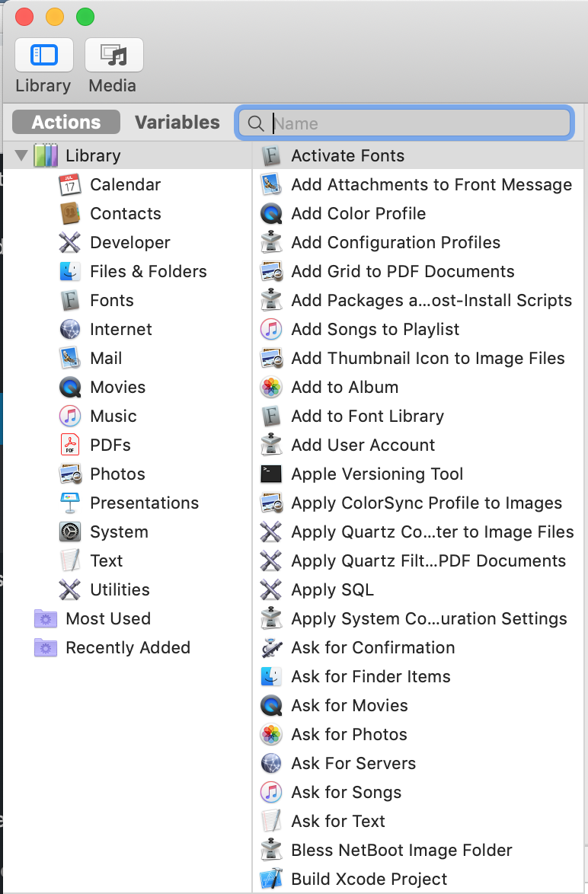
Task: Select the Most Used smart folder
Action: click(x=107, y=619)
